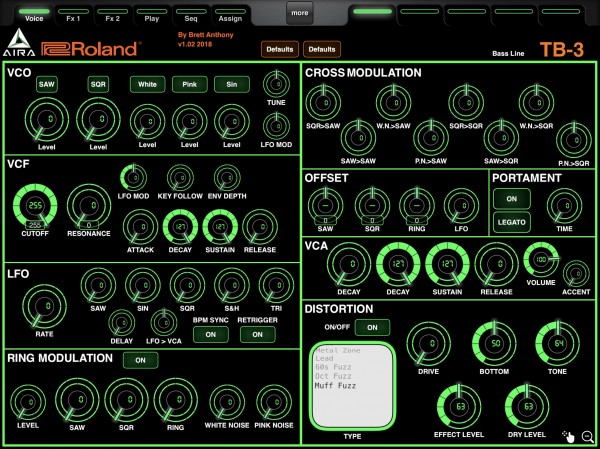Click the SQR>SAW cross modulation knob

click(323, 103)
